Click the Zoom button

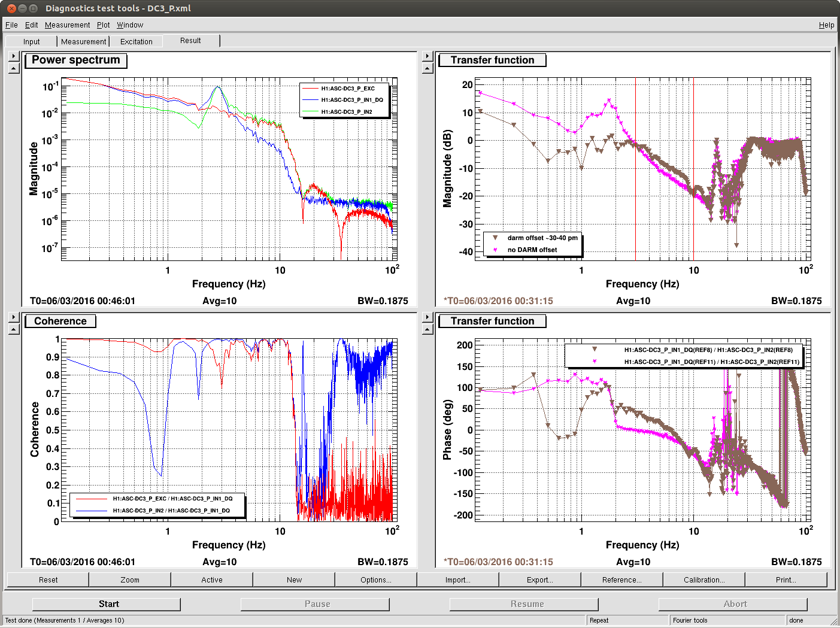[130, 580]
